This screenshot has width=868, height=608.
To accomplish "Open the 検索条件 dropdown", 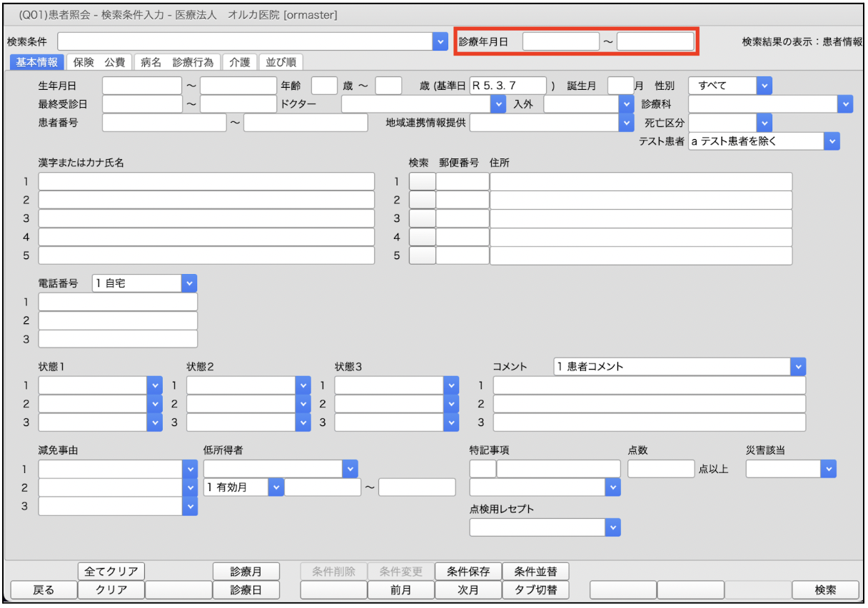I will tap(440, 41).
